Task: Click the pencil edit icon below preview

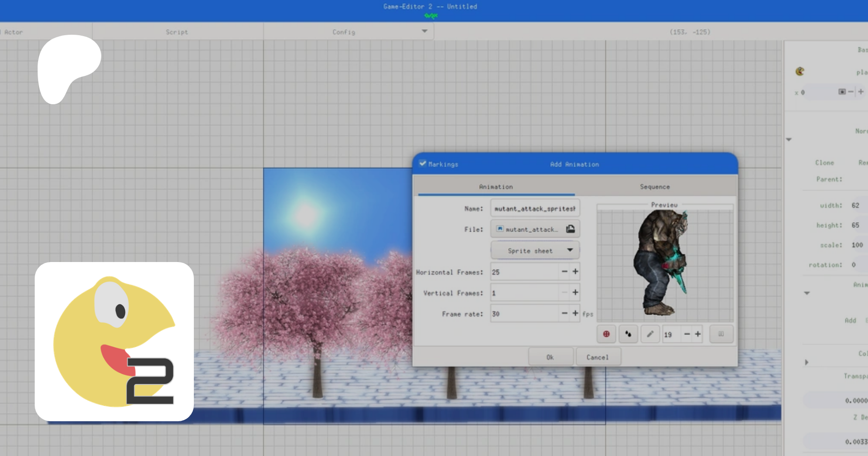Action: [650, 334]
